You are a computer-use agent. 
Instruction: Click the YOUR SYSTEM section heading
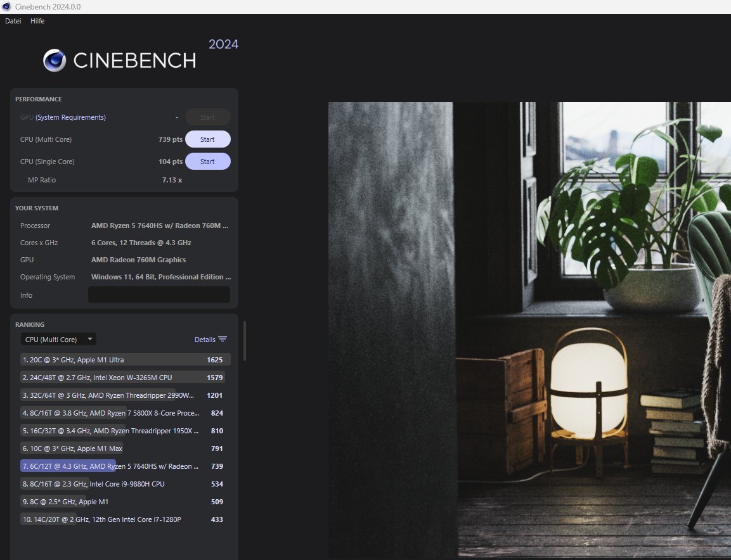tap(36, 208)
